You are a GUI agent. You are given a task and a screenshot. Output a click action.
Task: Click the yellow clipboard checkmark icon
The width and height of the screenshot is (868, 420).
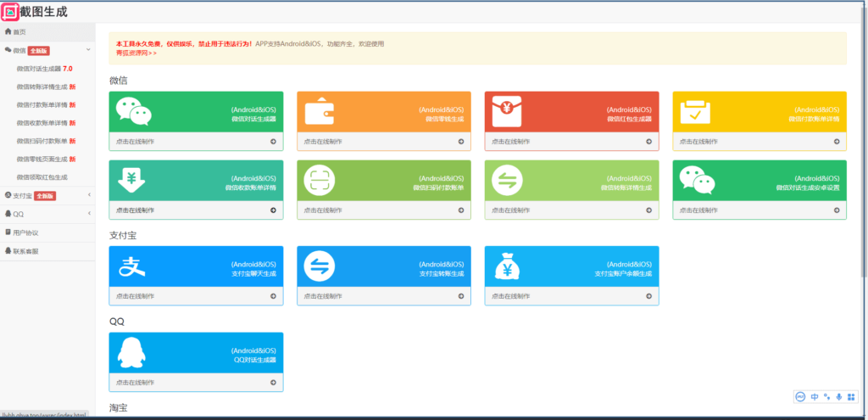697,111
